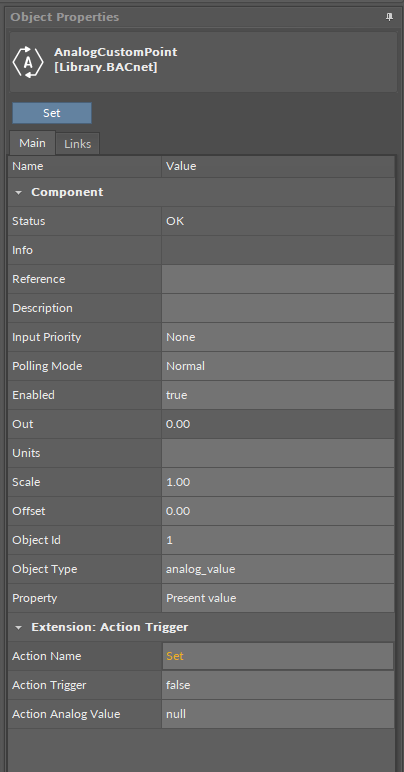Viewport: 404px width, 772px height.
Task: Open the Property Present value selector
Action: point(278,598)
